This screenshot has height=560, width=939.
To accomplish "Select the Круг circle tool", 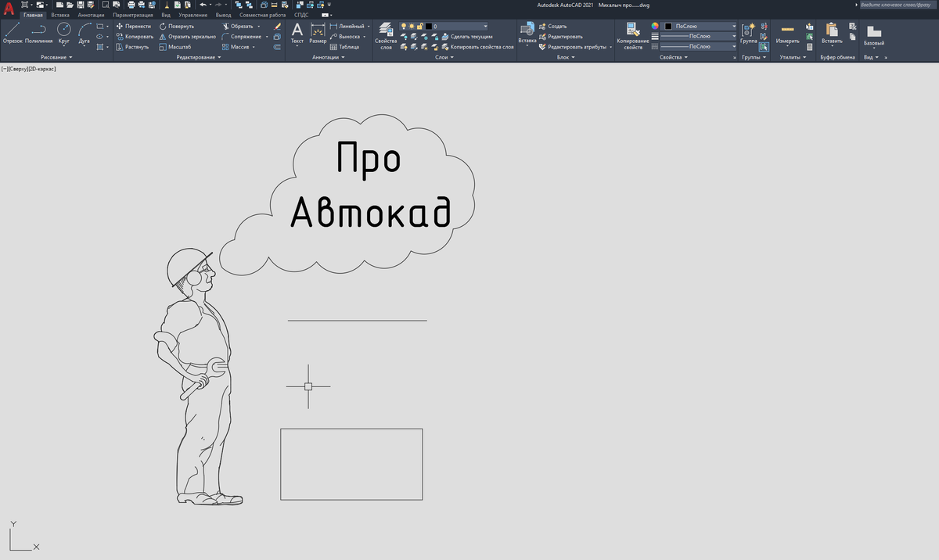I will (64, 33).
